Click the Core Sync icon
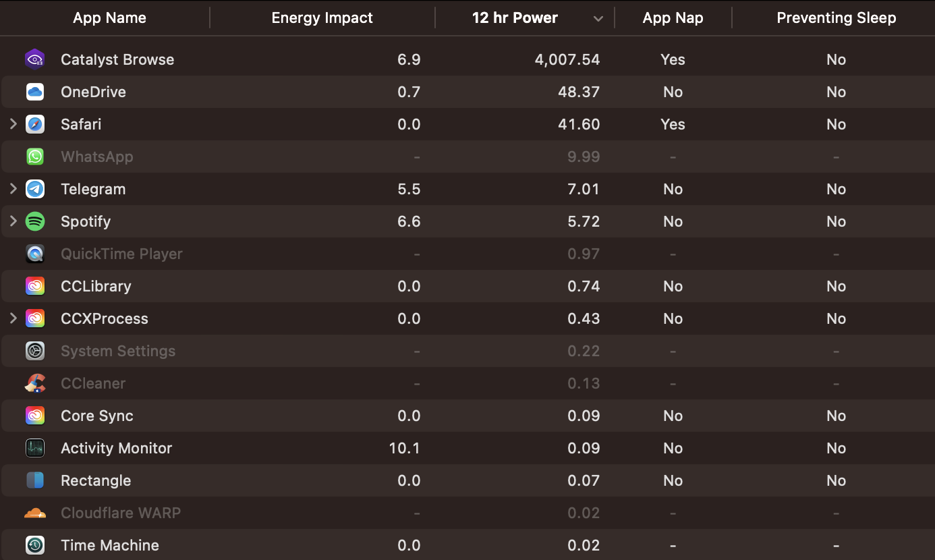Viewport: 935px width, 560px height. [x=35, y=416]
